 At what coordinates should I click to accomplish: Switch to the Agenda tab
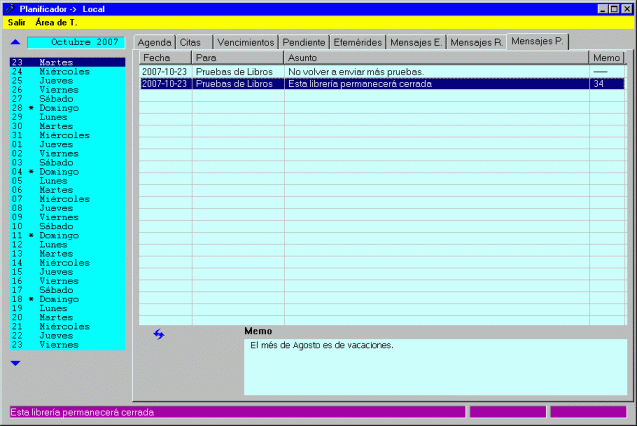coord(154,43)
